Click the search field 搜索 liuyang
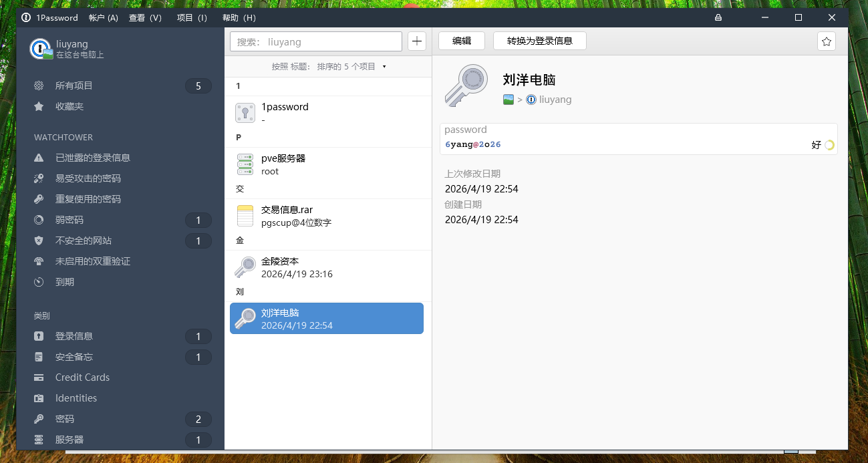Image resolution: width=868 pixels, height=463 pixels. coord(315,41)
